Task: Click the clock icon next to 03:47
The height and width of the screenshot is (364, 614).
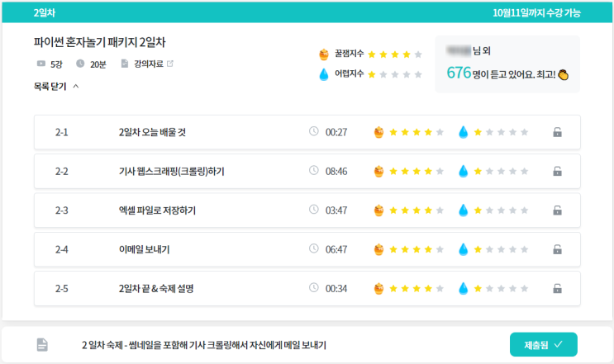Action: [x=314, y=209]
